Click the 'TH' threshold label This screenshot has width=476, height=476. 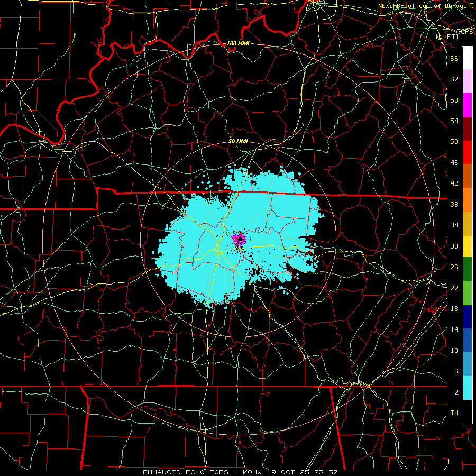click(x=454, y=413)
